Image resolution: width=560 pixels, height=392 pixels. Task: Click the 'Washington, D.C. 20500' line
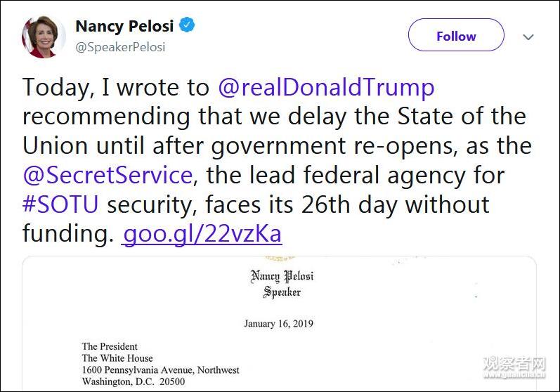[x=133, y=382]
